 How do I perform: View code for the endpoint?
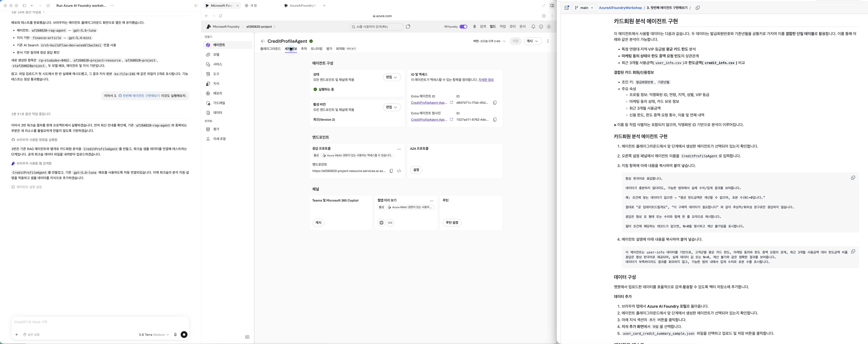pyautogui.click(x=399, y=171)
